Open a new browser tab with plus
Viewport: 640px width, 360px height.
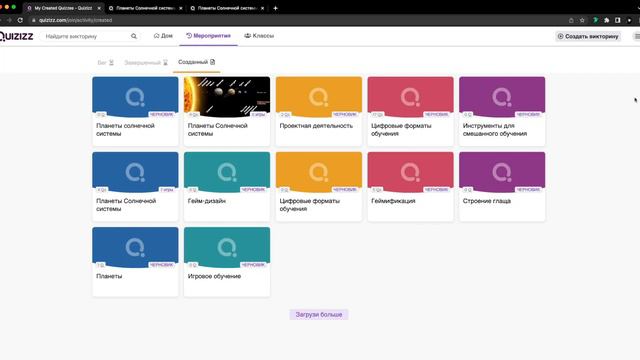pos(276,8)
